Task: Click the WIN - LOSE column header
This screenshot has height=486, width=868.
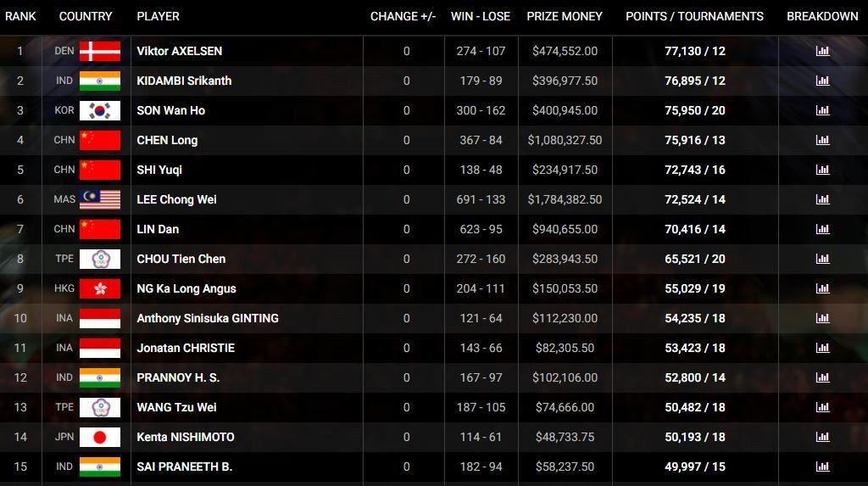Action: 481,17
